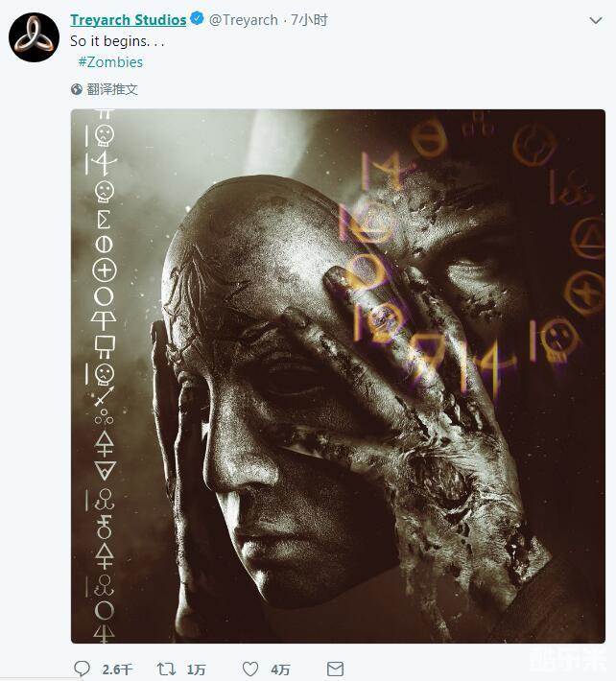Viewport: 616px width, 681px height.
Task: Click 翻译推文 to translate the tweet
Action: coord(112,89)
